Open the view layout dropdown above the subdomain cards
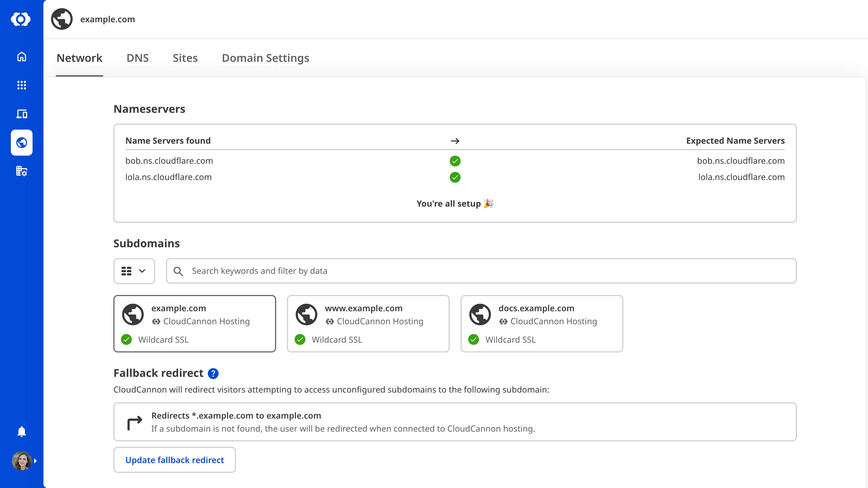This screenshot has width=868, height=488. (x=134, y=271)
